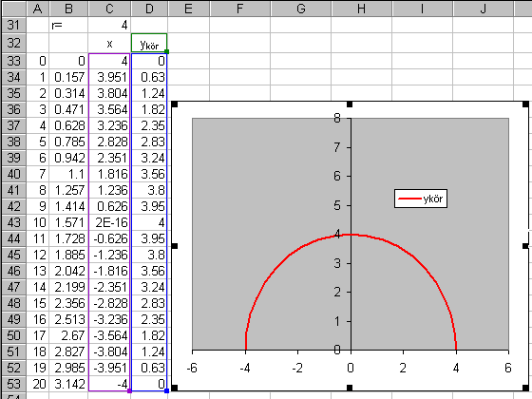Click the bottom-left chart corner handle

(175, 388)
